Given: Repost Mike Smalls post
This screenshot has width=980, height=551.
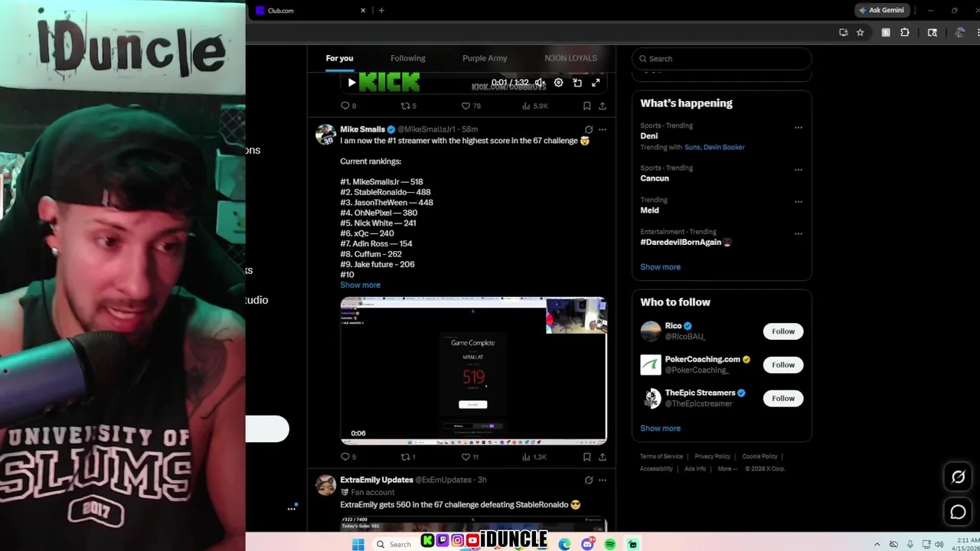Looking at the screenshot, I should [x=409, y=457].
